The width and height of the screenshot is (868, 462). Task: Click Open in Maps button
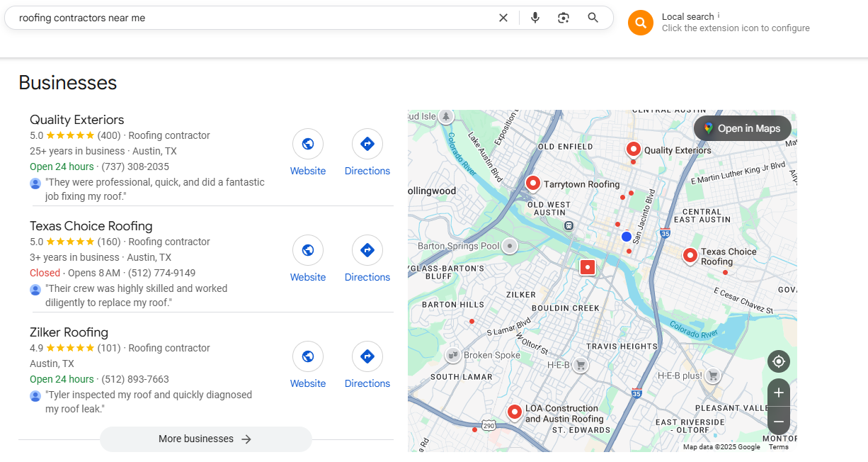[x=742, y=128]
